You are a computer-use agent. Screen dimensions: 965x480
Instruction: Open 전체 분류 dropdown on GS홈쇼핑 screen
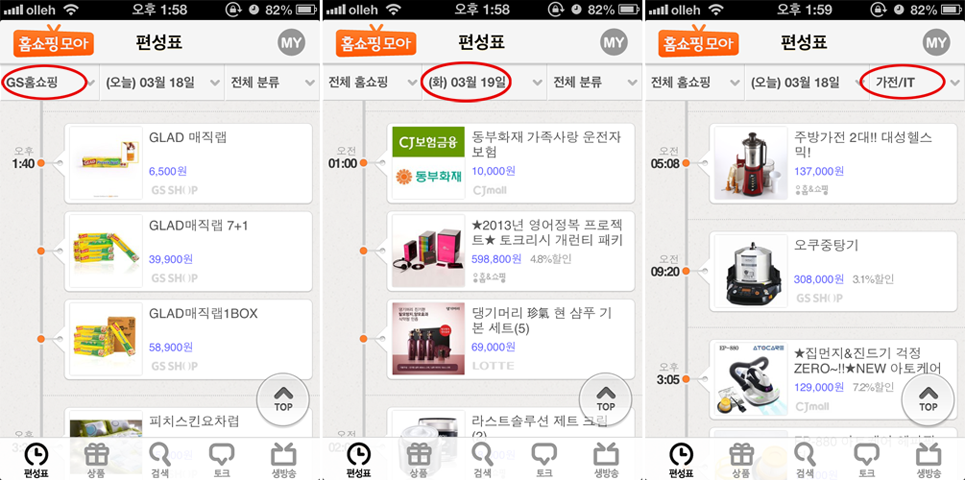(271, 82)
